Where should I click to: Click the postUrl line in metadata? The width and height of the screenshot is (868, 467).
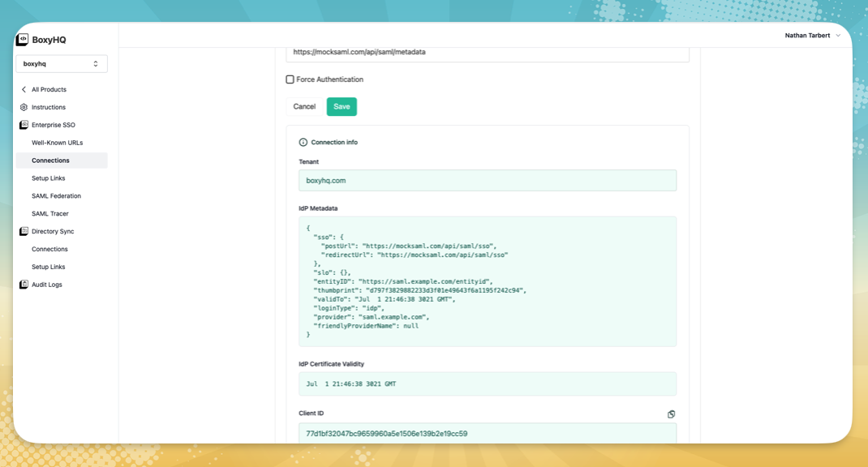(409, 246)
